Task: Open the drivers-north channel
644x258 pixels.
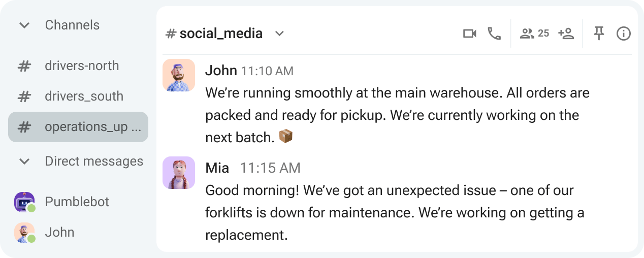Action: pos(81,66)
